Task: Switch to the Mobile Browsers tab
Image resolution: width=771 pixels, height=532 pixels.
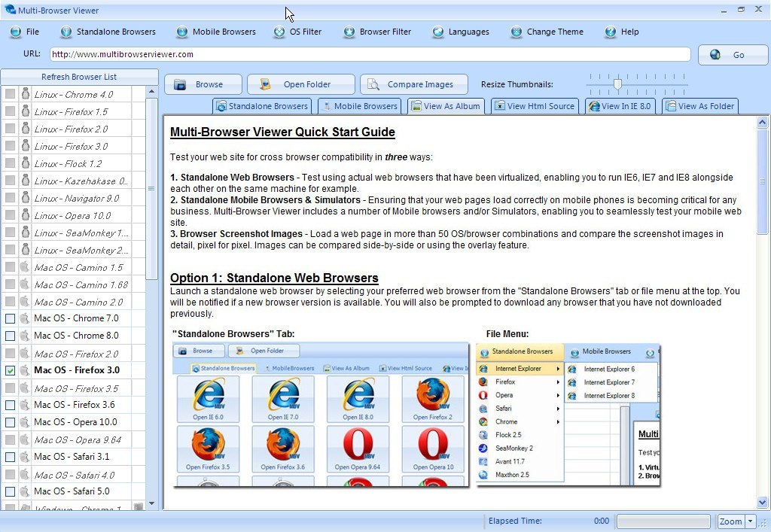Action: 359,106
